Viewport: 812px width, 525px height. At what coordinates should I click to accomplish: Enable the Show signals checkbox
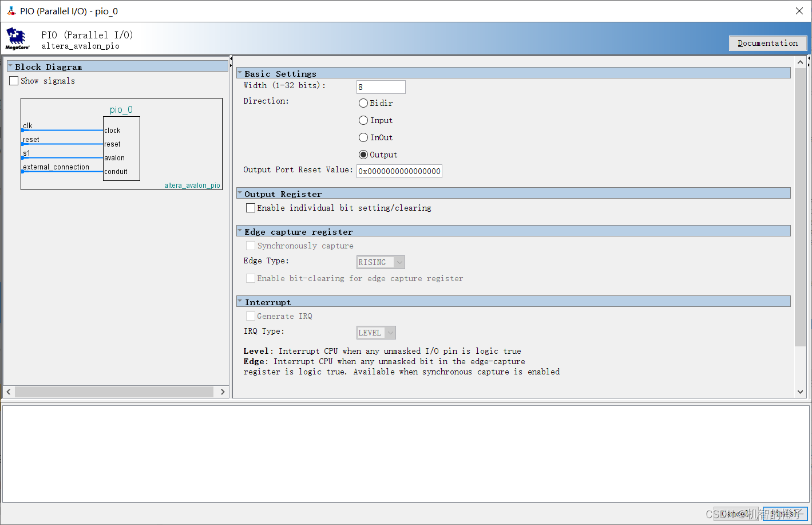click(14, 81)
